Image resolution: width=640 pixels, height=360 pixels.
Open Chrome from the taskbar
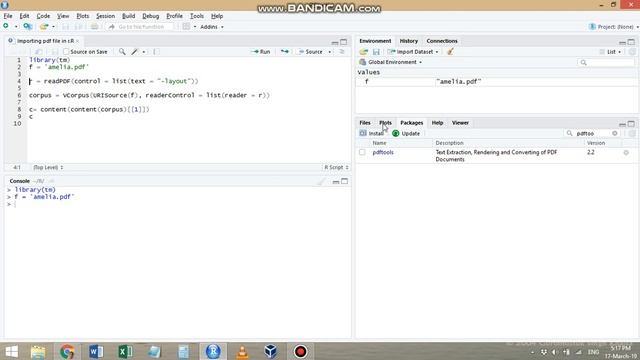pyautogui.click(x=67, y=351)
